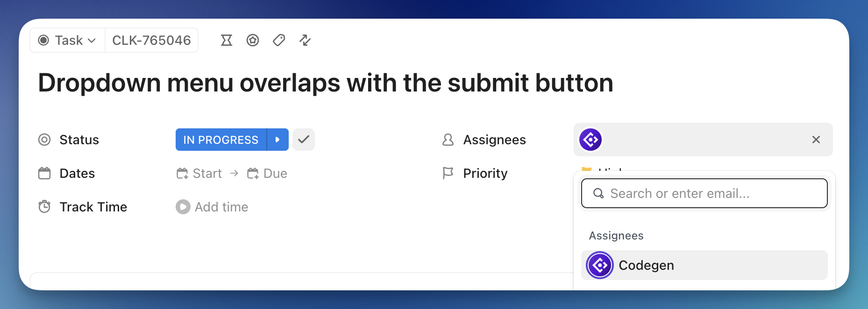The width and height of the screenshot is (868, 309).
Task: Click the Track Time clock icon
Action: [x=44, y=207]
